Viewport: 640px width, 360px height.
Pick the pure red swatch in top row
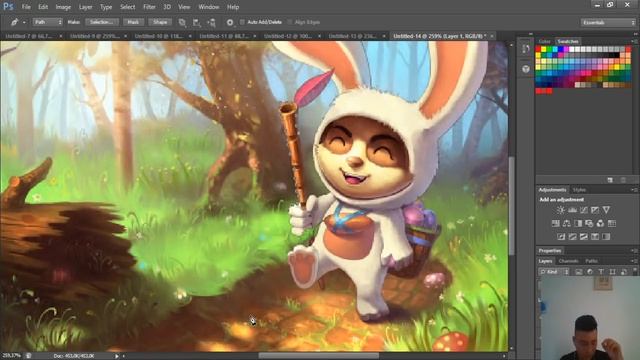click(x=538, y=49)
